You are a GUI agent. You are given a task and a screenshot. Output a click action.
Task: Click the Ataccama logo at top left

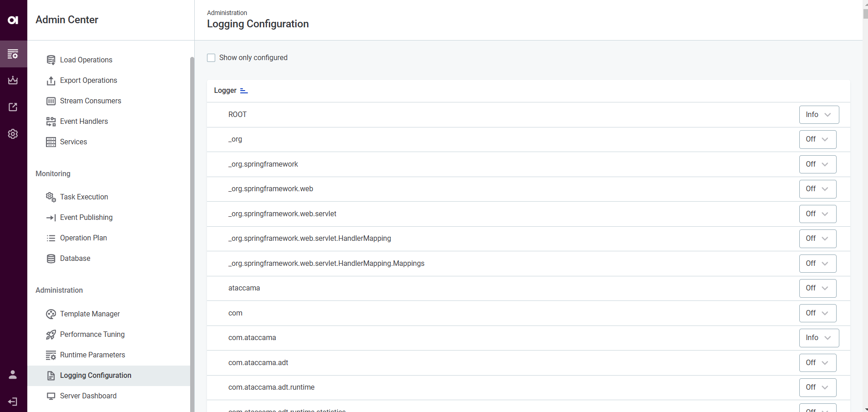click(x=13, y=20)
